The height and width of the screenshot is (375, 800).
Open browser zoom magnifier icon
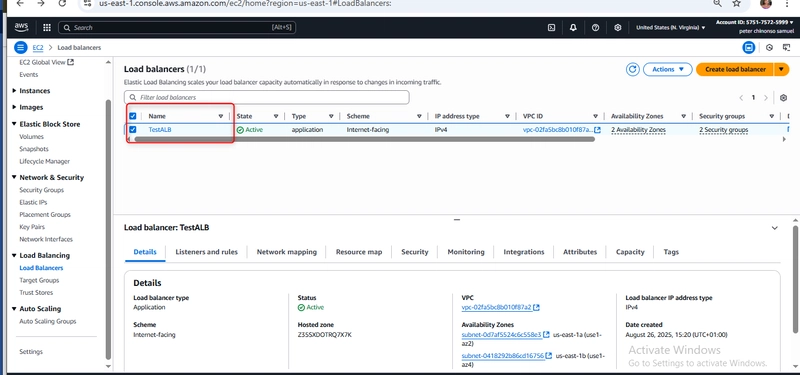click(x=717, y=4)
